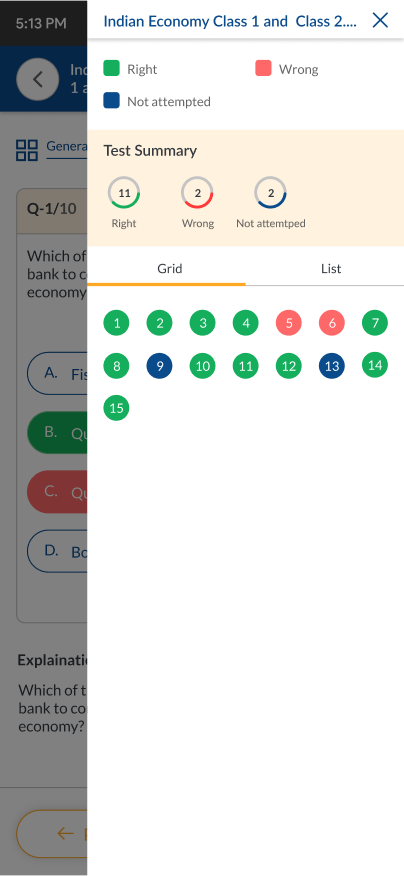This screenshot has height=876, width=404.
Task: Open the question grid icon
Action: click(27, 150)
